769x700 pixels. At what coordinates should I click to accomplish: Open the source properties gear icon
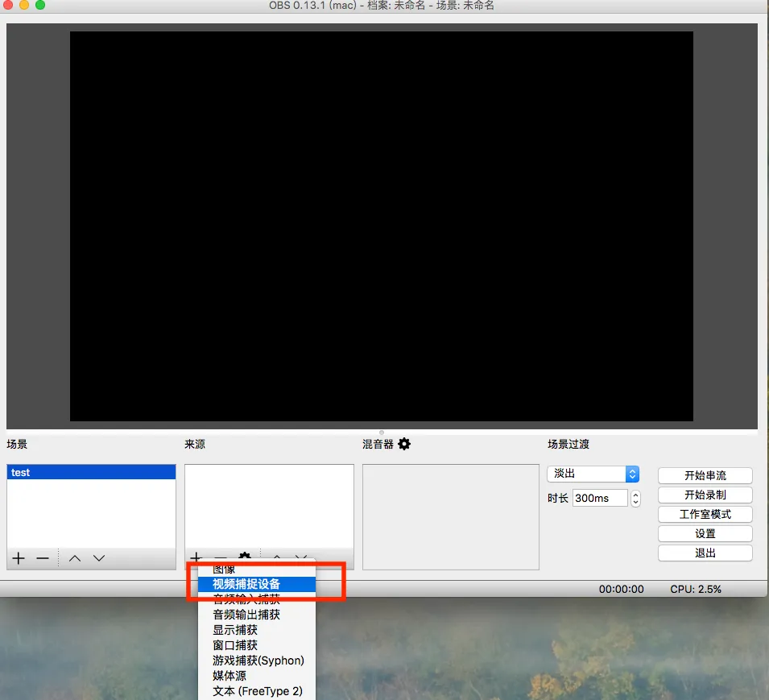pyautogui.click(x=244, y=557)
